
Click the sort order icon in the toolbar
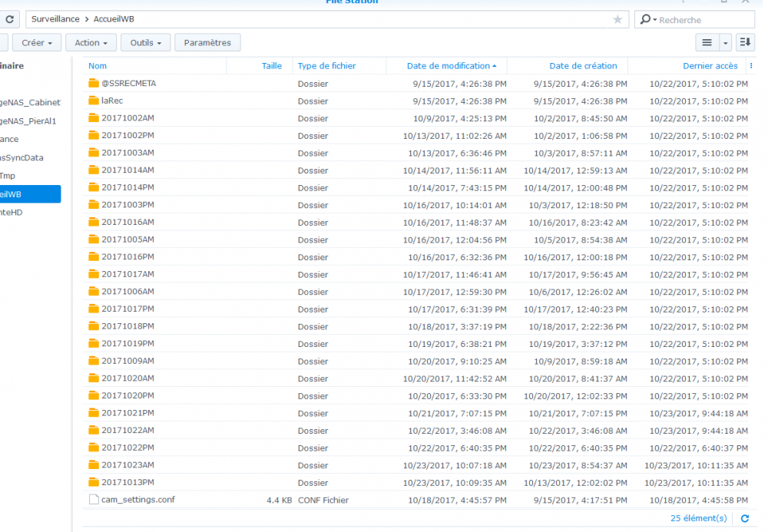coord(745,43)
